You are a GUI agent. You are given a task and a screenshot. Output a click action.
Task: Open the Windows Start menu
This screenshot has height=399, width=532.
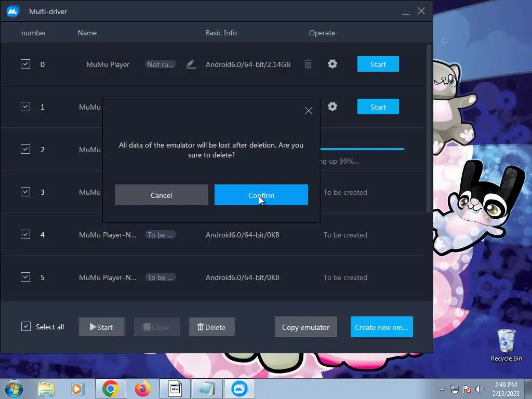point(14,389)
